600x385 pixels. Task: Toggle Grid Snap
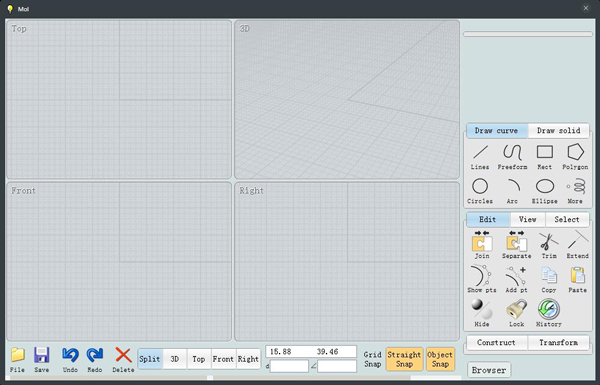click(372, 359)
